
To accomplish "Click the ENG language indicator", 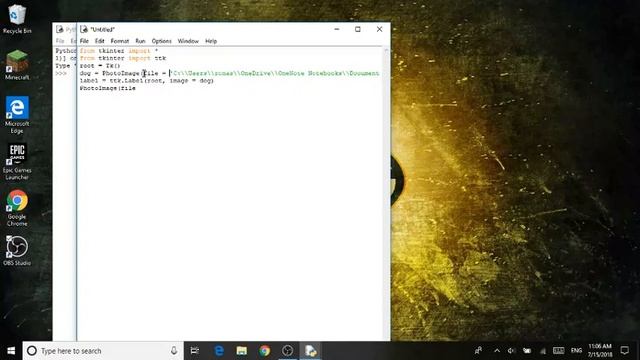I will click(576, 351).
